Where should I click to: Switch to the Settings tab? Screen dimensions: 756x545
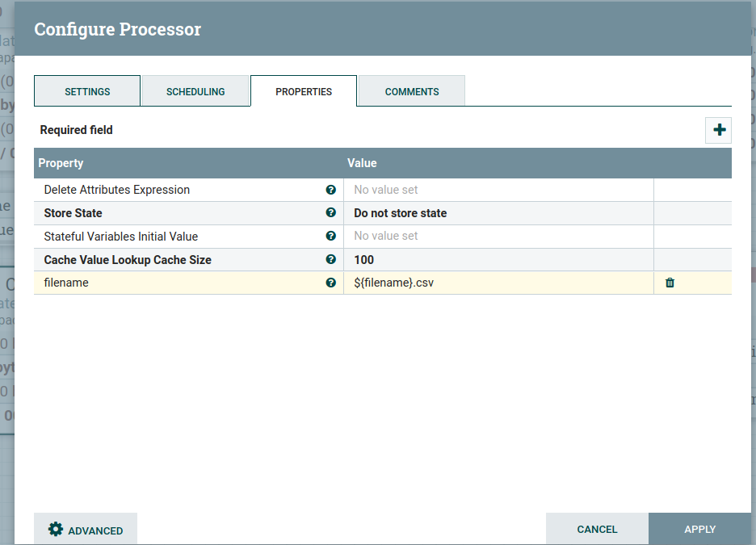(87, 91)
